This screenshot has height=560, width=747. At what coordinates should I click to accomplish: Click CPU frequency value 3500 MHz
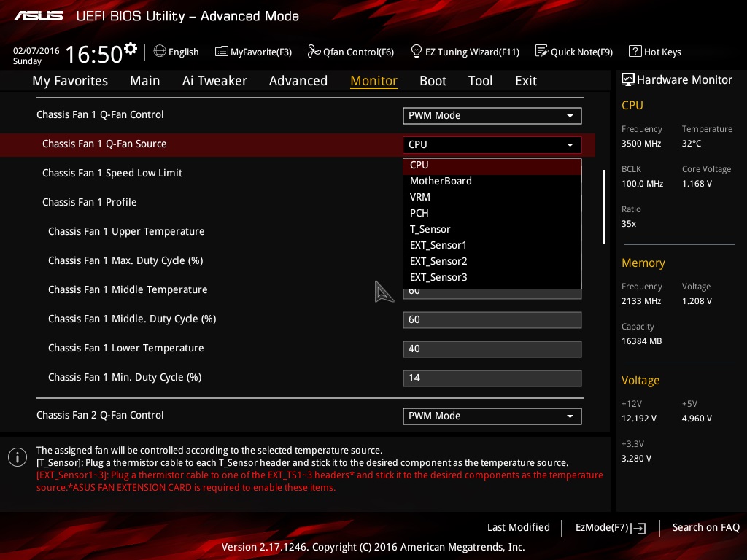[x=640, y=144]
